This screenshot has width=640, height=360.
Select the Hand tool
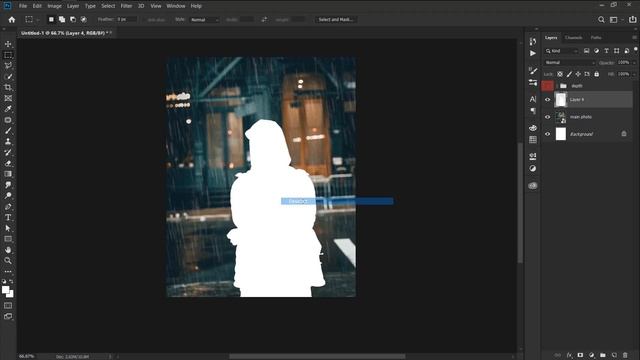click(8, 250)
